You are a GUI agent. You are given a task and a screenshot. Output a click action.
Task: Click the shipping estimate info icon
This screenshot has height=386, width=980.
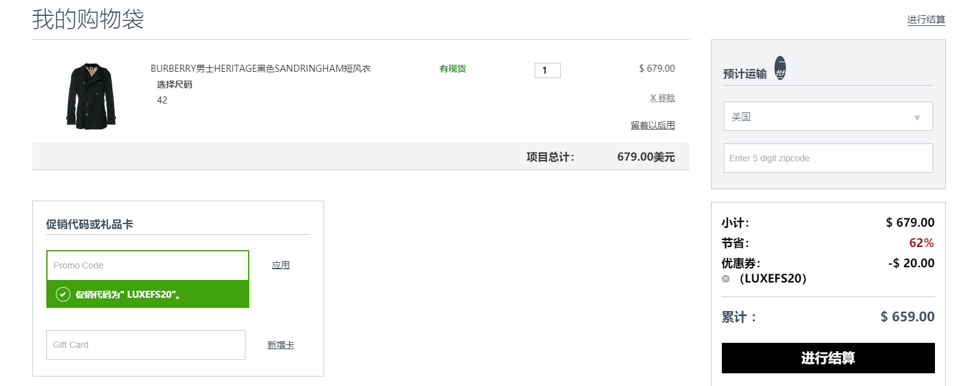tap(780, 68)
